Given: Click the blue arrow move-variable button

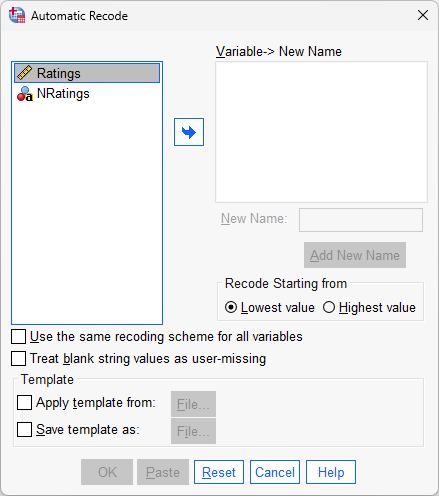Looking at the screenshot, I should pyautogui.click(x=189, y=132).
